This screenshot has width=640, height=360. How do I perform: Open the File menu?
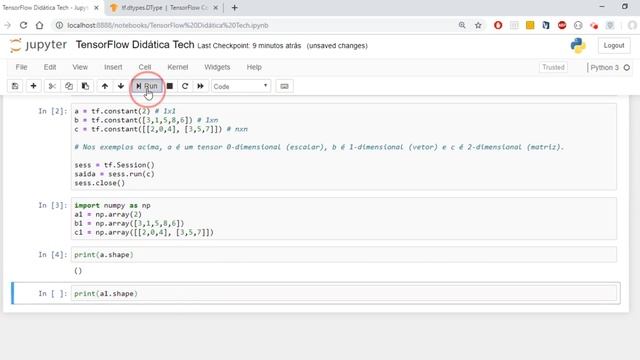click(x=21, y=67)
